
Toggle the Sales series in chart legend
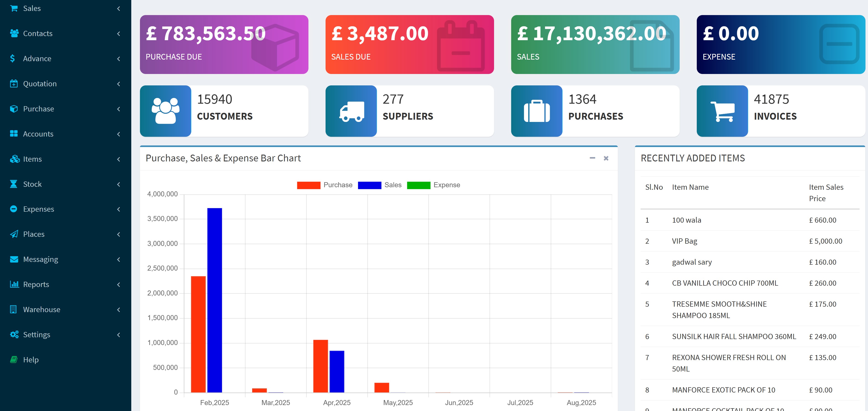[x=380, y=185]
